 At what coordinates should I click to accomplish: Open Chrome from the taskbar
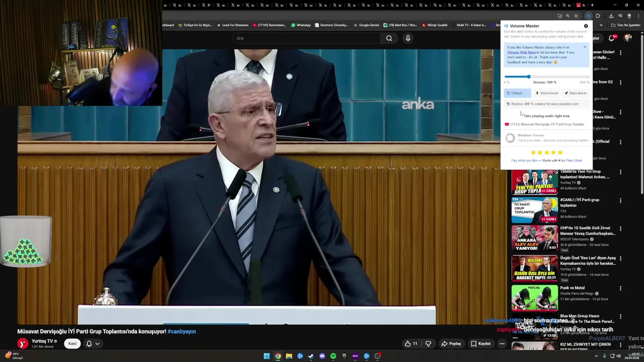click(x=278, y=356)
